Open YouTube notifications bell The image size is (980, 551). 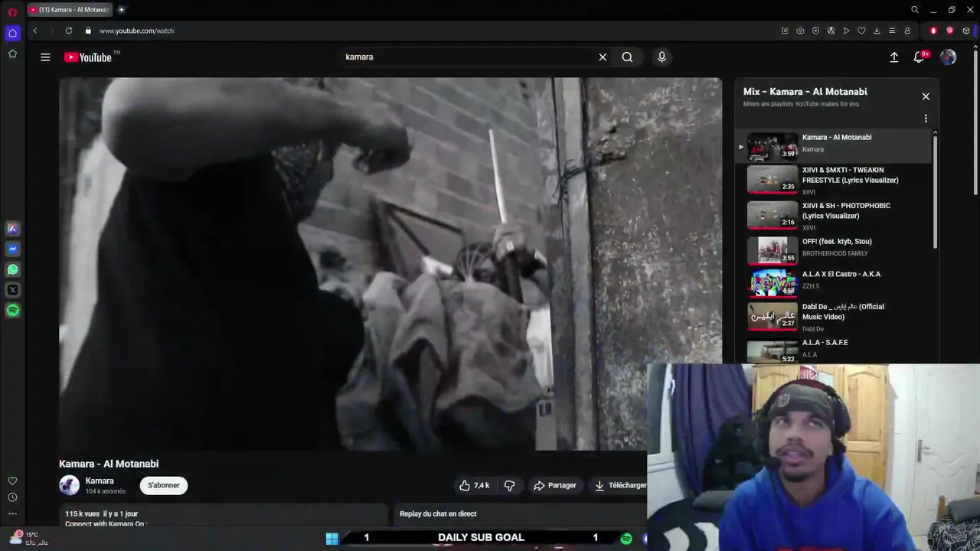click(920, 57)
